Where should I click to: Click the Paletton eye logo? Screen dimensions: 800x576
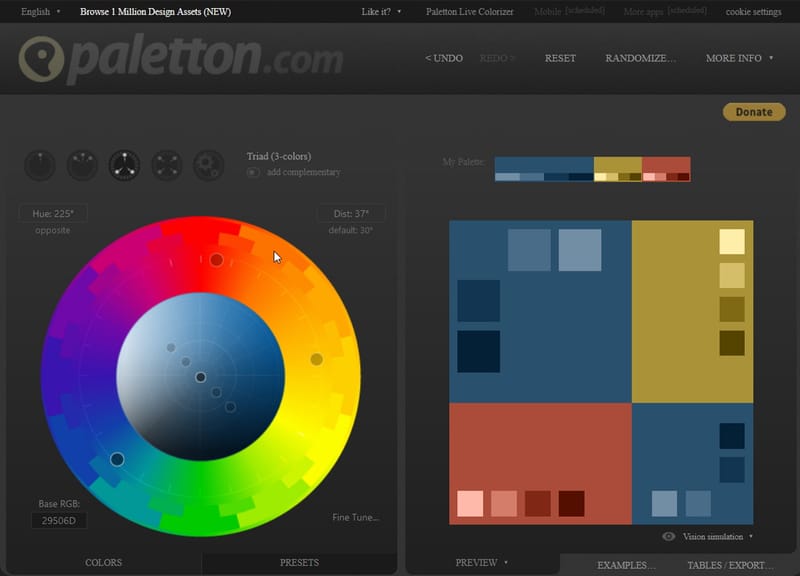pos(42,57)
